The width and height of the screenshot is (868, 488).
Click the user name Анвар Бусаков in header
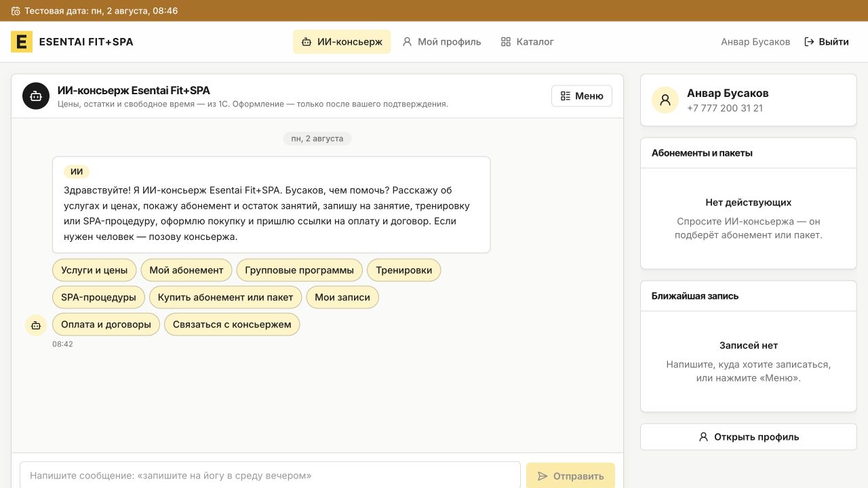tap(755, 41)
